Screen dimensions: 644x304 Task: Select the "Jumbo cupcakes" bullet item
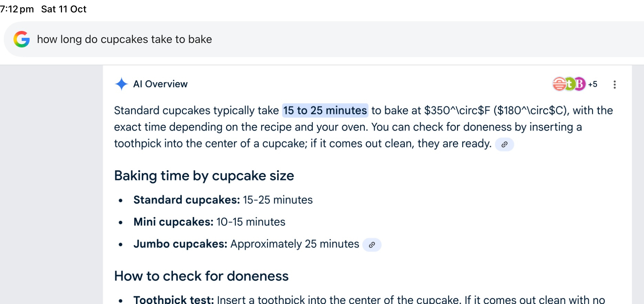tap(246, 244)
